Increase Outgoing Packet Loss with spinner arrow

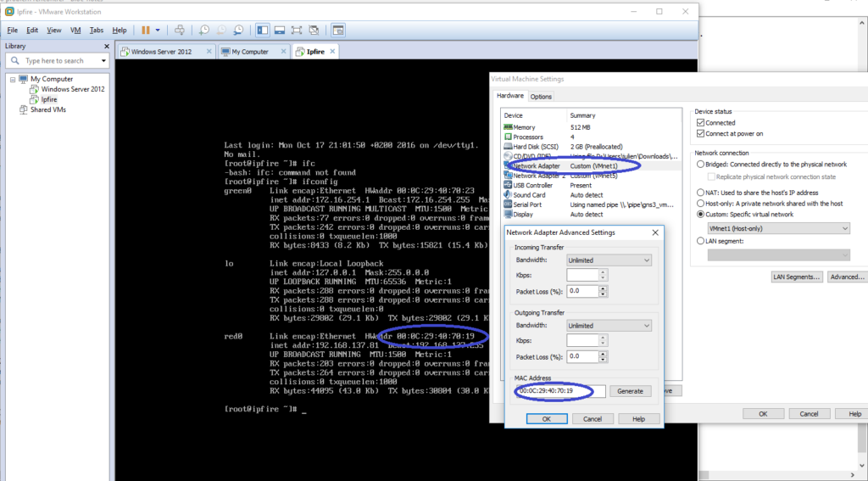(x=603, y=354)
